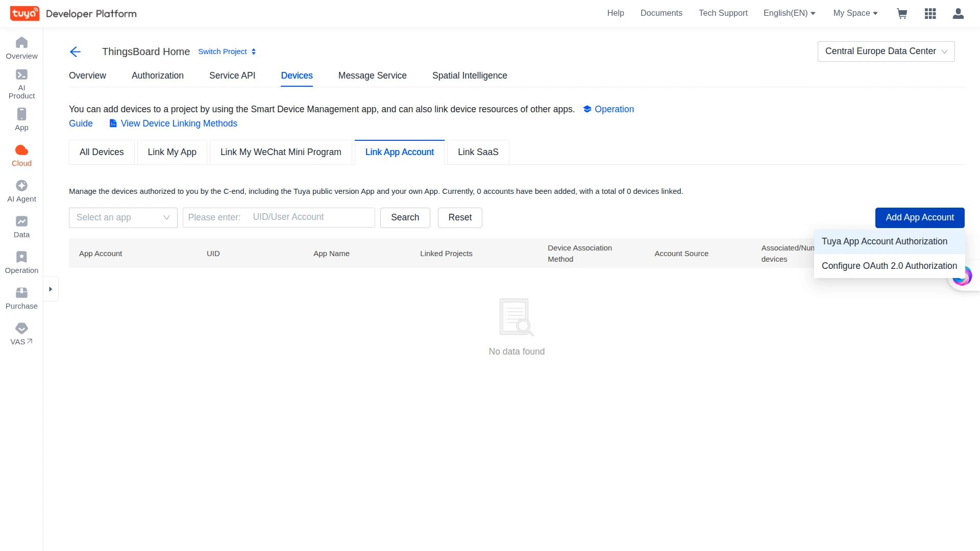Choose Configure OAuth 2.0 Authorization option

(x=889, y=266)
